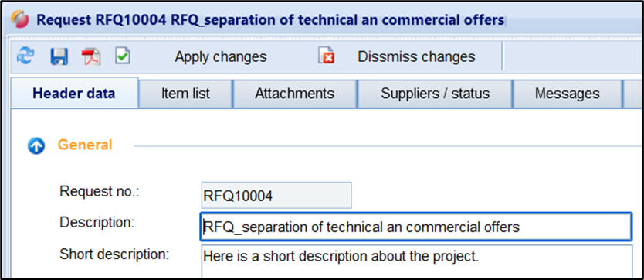Save the request with floppy disk icon
The height and width of the screenshot is (280, 644).
pyautogui.click(x=59, y=56)
